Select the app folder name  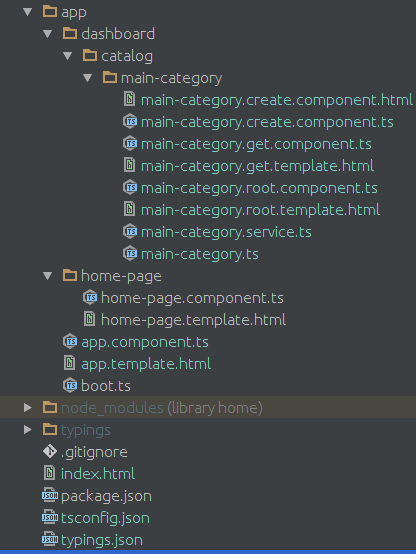[x=74, y=13]
